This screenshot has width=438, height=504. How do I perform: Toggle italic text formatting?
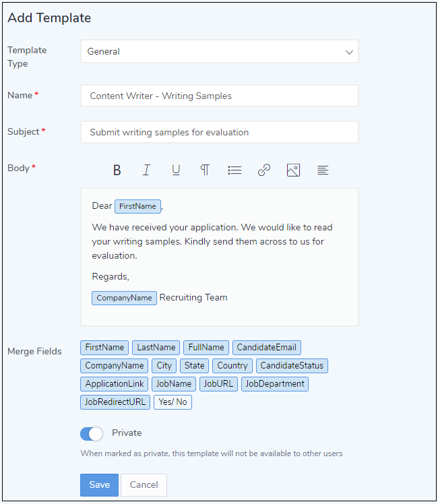click(146, 170)
